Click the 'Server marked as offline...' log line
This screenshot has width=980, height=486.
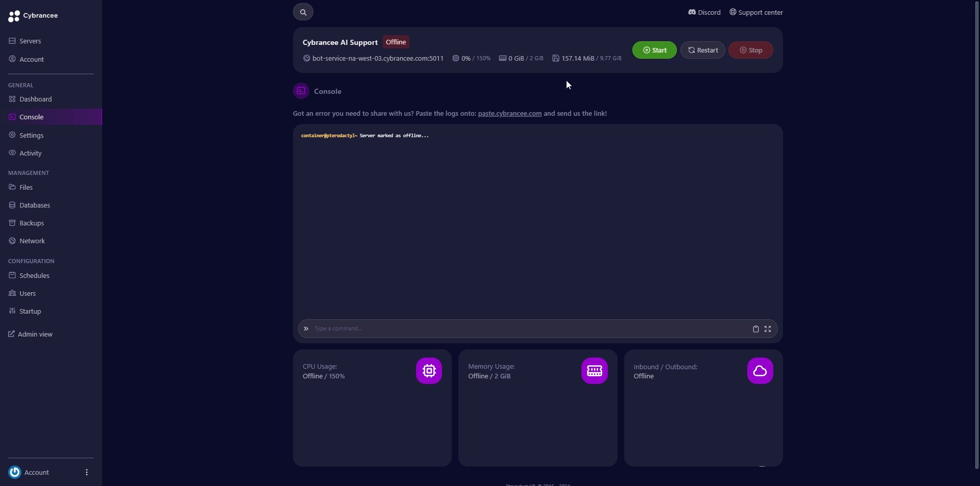click(394, 136)
